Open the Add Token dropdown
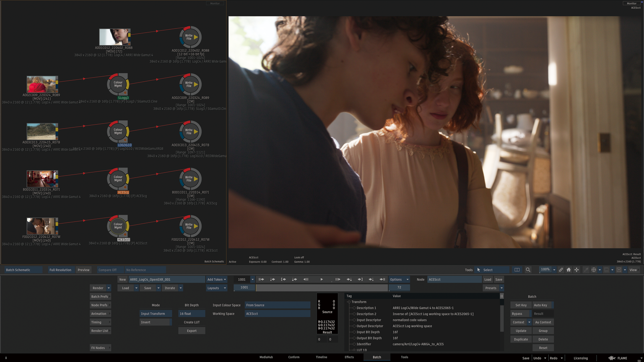Image resolution: width=644 pixels, height=362 pixels. click(216, 279)
